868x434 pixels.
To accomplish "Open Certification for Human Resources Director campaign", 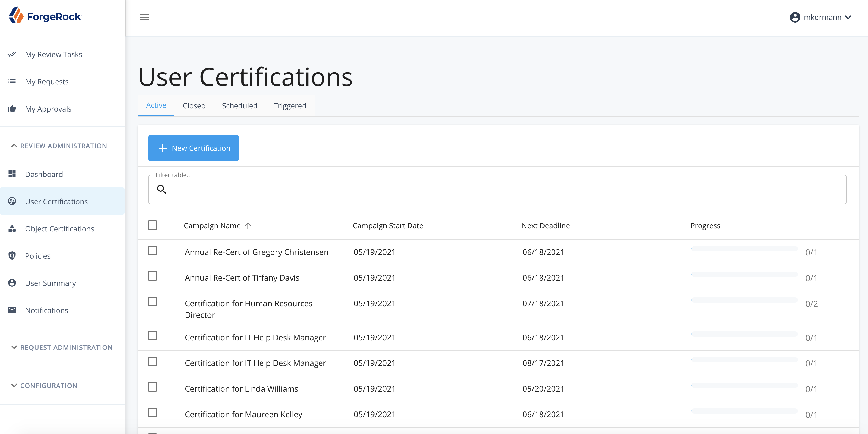I will point(249,309).
